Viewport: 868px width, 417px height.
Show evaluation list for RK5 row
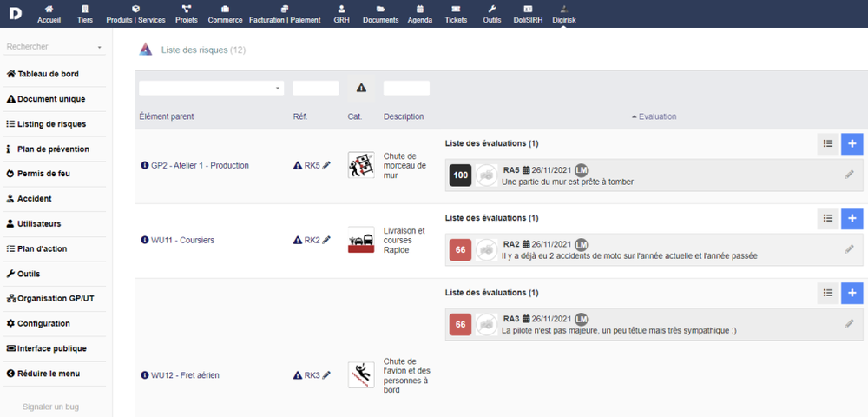tap(828, 143)
